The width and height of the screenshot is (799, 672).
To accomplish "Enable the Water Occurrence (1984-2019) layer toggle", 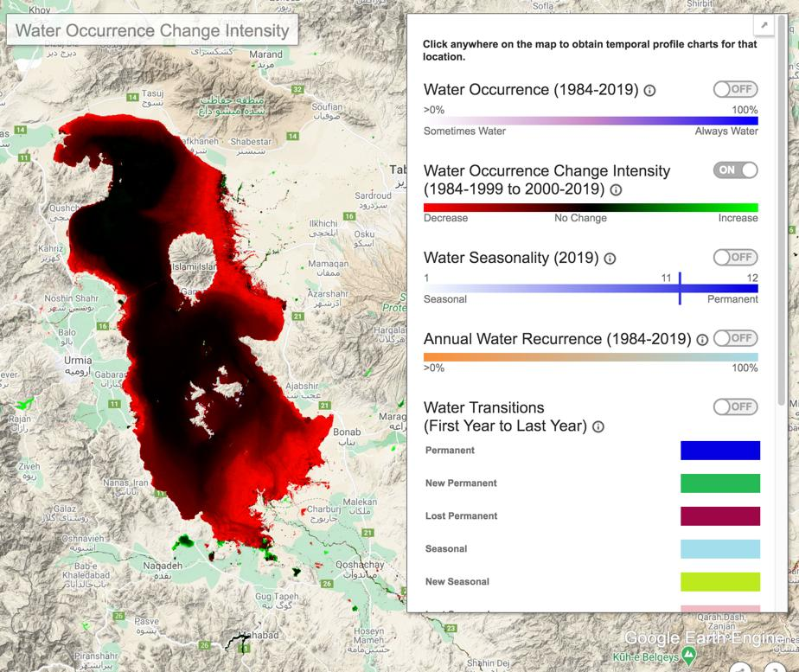I will pyautogui.click(x=735, y=89).
